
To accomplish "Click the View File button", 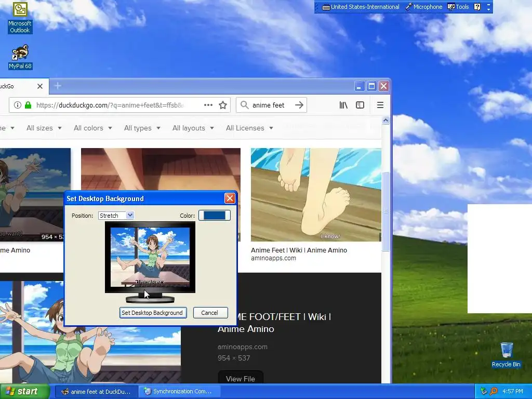I will point(240,379).
